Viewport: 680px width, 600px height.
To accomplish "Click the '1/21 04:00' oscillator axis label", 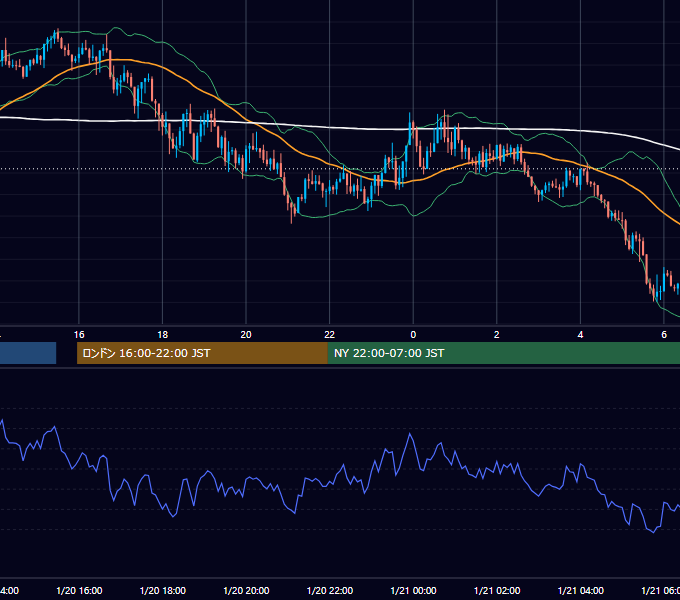I will 581,590.
